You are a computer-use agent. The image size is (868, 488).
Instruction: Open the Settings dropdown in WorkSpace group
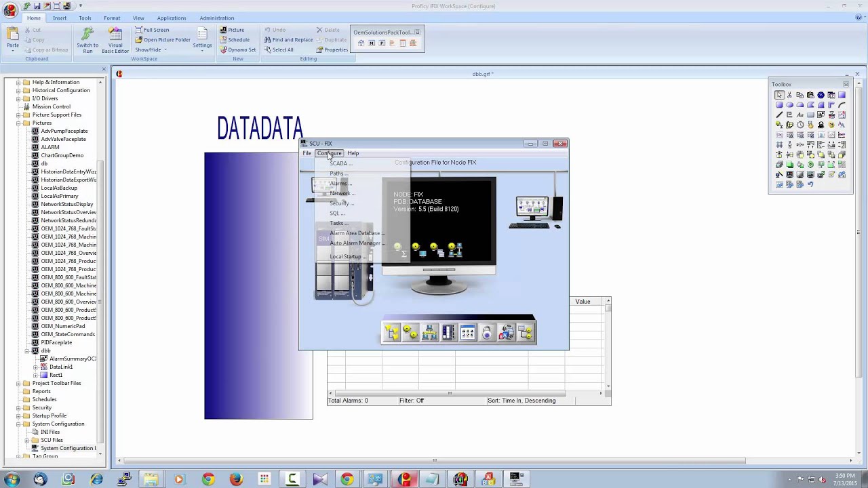click(x=202, y=39)
